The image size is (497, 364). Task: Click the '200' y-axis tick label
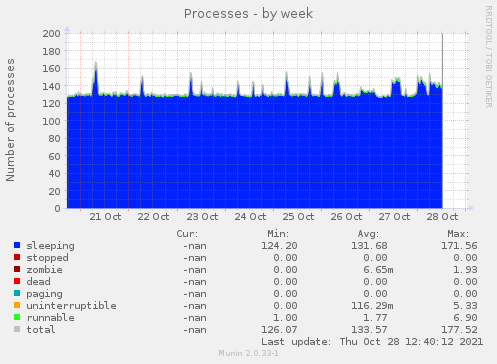[51, 34]
